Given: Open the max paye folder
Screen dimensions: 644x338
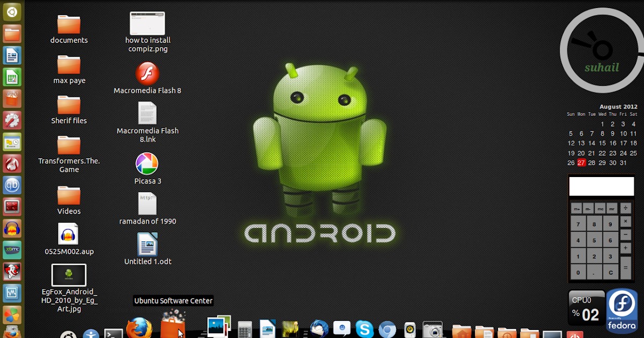Looking at the screenshot, I should pos(69,70).
